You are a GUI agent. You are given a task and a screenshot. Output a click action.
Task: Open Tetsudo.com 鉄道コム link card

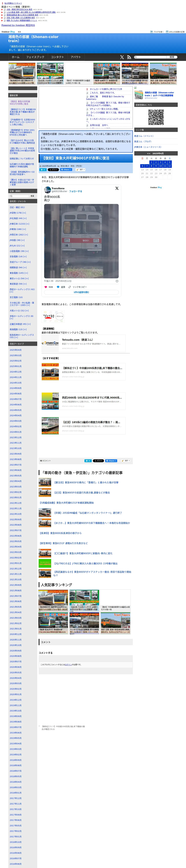click(x=83, y=343)
